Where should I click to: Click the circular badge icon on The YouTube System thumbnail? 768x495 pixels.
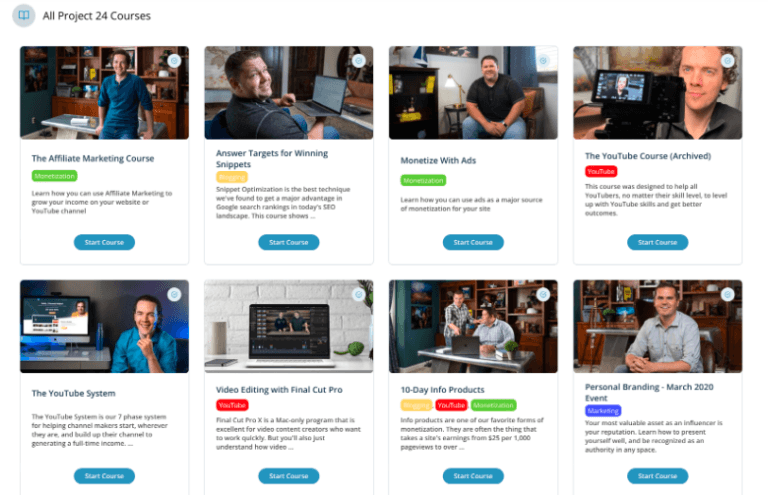[x=174, y=294]
